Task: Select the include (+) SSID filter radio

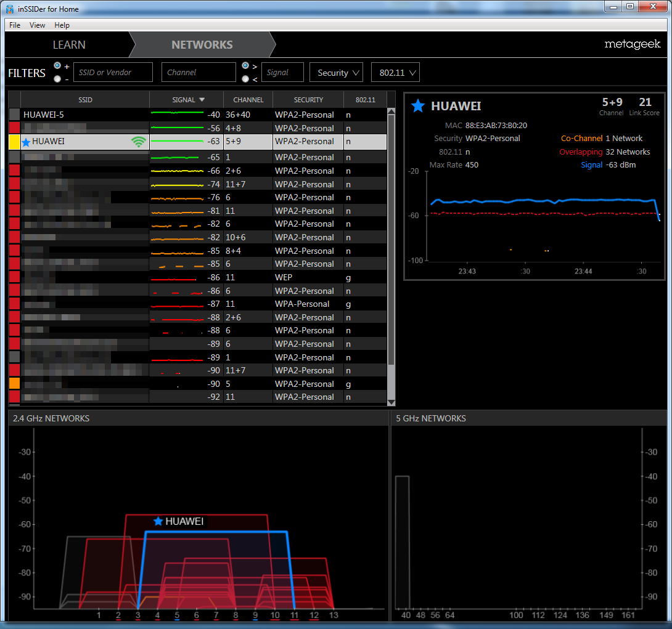Action: (57, 65)
